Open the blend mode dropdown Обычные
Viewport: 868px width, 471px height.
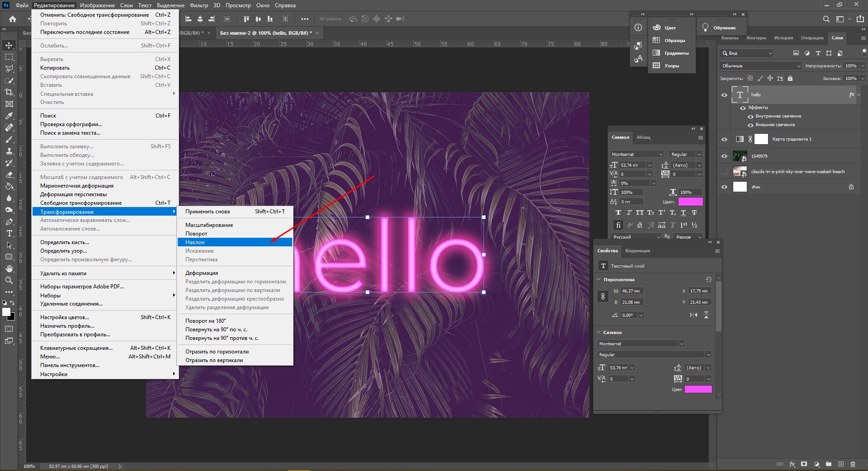tap(760, 66)
